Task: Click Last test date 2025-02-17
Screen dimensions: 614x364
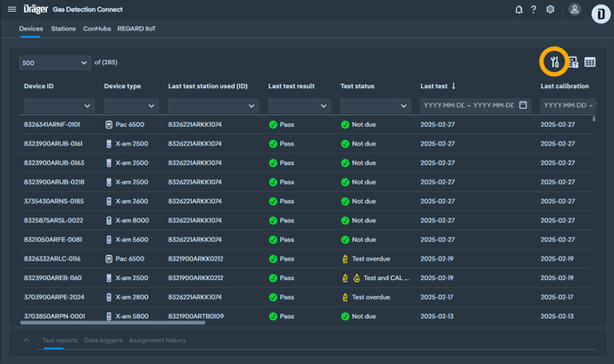Action: click(x=437, y=297)
